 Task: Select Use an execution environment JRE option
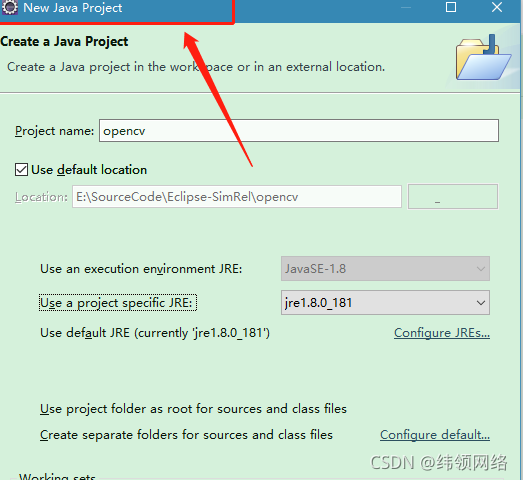tap(141, 269)
